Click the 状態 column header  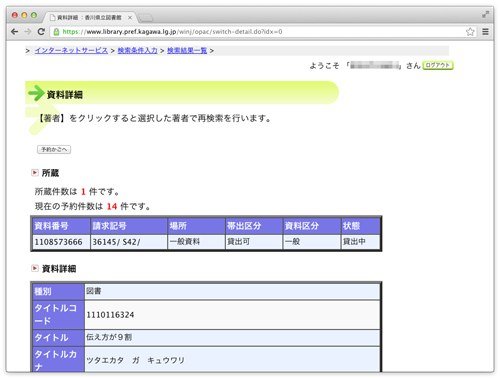point(361,226)
